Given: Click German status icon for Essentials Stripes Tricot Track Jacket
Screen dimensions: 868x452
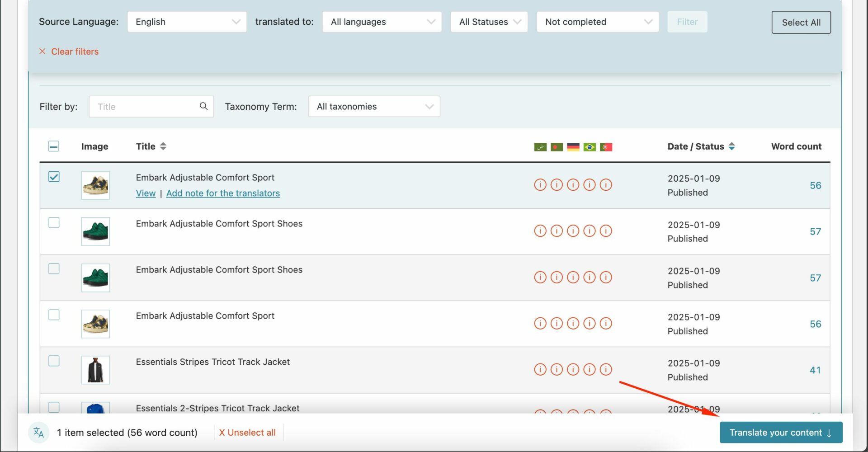Looking at the screenshot, I should tap(573, 369).
